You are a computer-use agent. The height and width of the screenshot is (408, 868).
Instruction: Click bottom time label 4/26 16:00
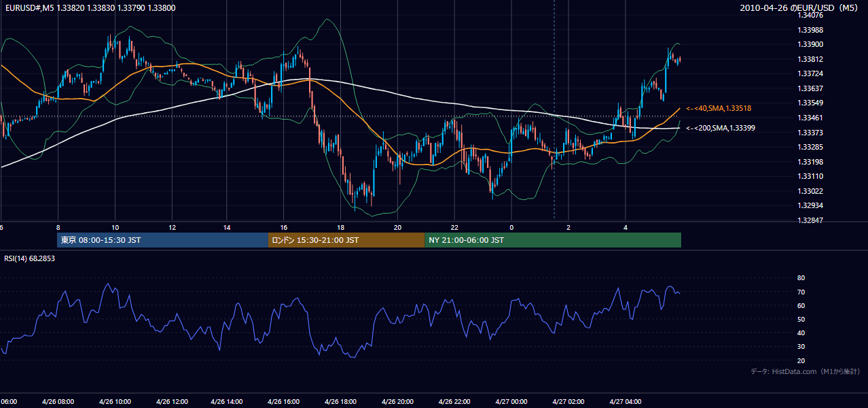pyautogui.click(x=284, y=401)
